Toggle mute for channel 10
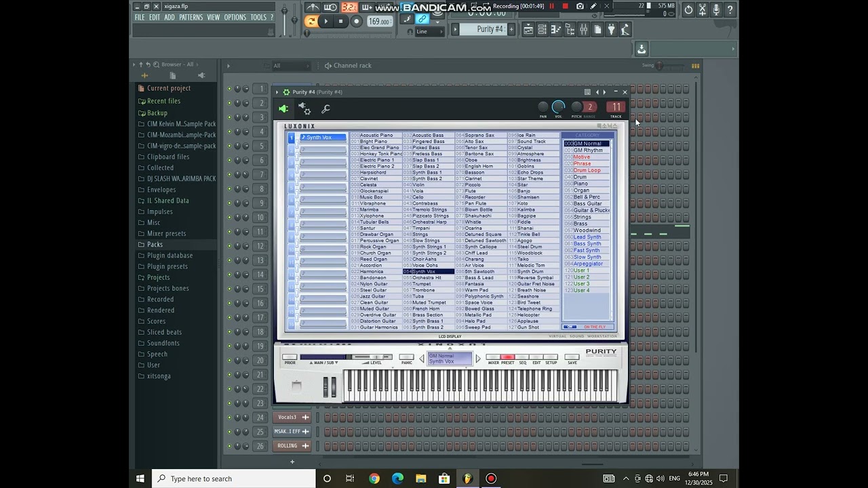868x488 pixels. (229, 218)
